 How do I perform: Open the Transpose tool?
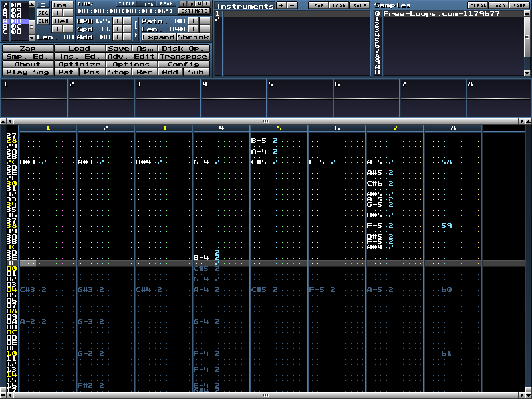pos(184,57)
